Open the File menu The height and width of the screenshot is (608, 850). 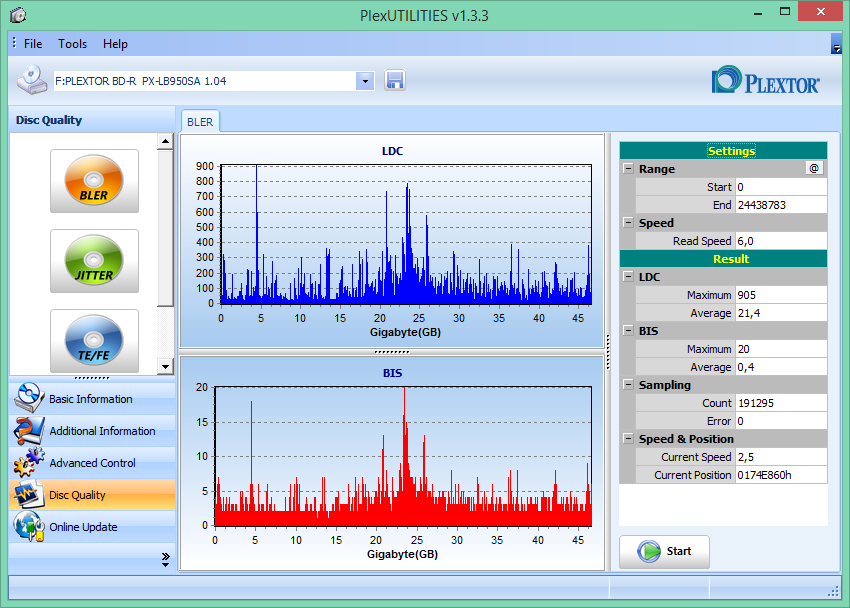pos(33,44)
